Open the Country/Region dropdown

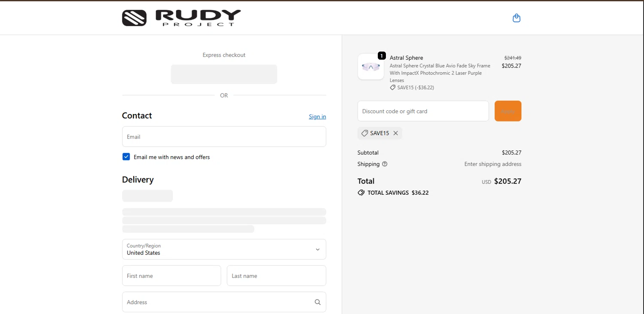[224, 249]
